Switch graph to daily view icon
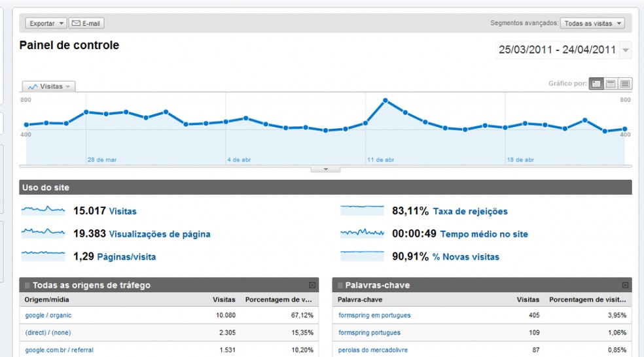This screenshot has height=357, width=644. [x=596, y=84]
